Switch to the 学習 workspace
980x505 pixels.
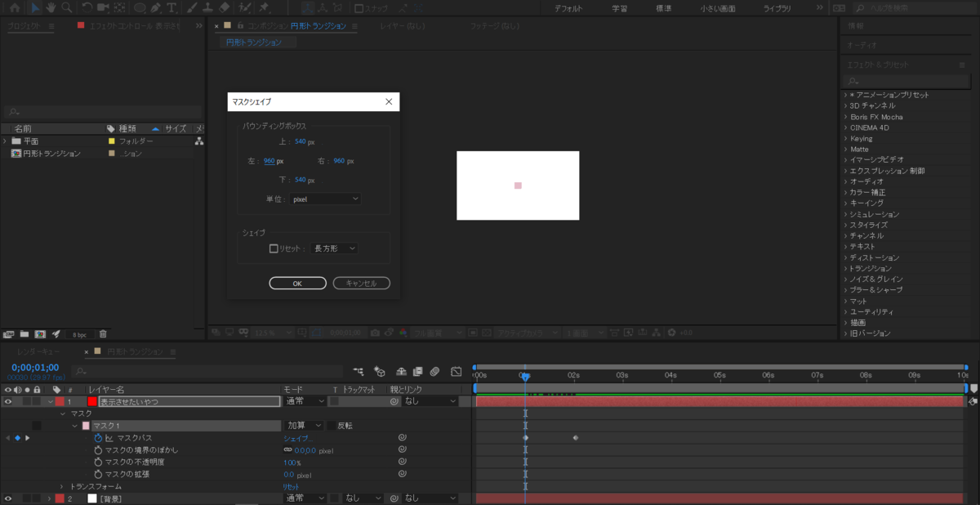pyautogui.click(x=620, y=8)
